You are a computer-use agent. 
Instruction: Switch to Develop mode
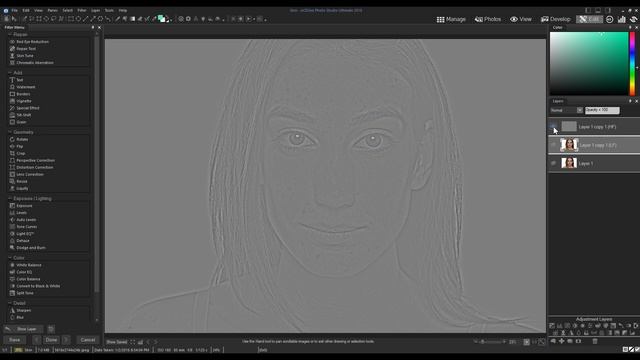[556, 19]
